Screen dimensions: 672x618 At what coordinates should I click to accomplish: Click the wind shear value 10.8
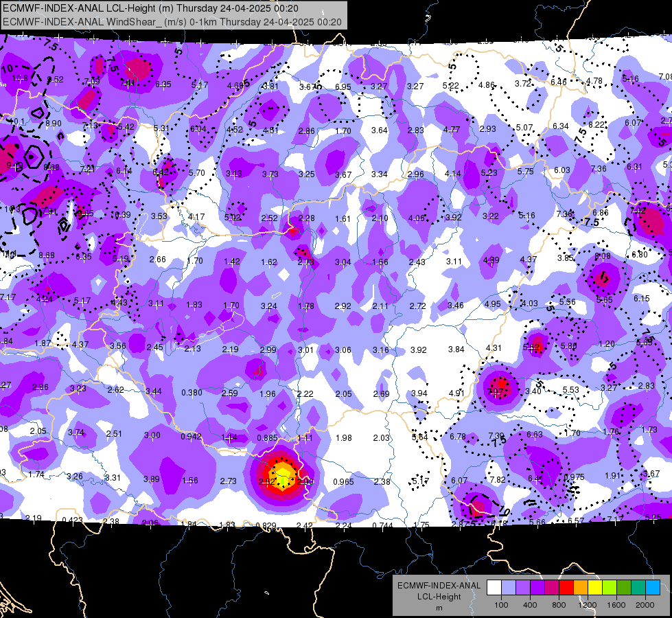[20, 78]
